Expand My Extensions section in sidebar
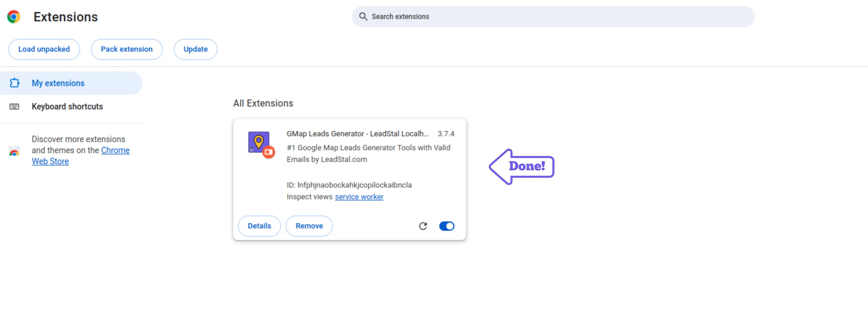 [58, 83]
